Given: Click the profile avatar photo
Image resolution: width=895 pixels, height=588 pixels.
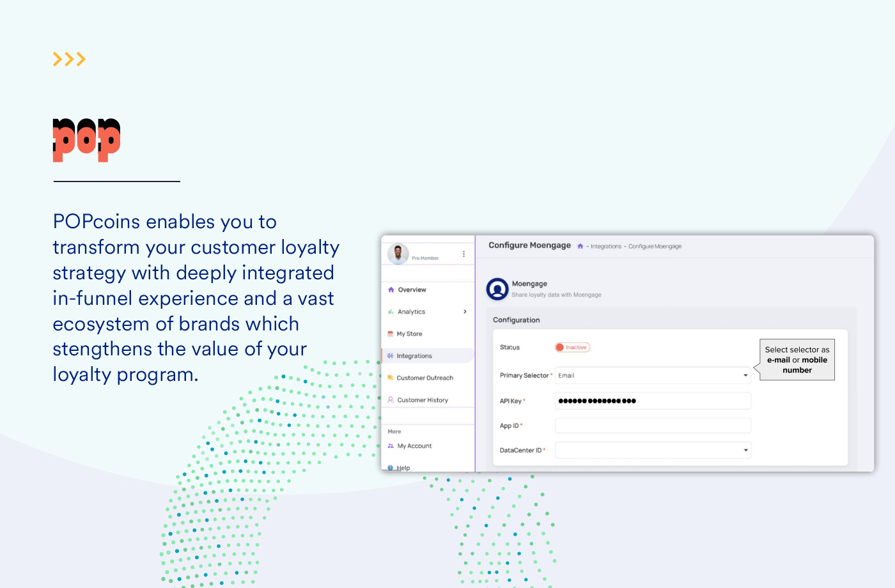Looking at the screenshot, I should 398,254.
